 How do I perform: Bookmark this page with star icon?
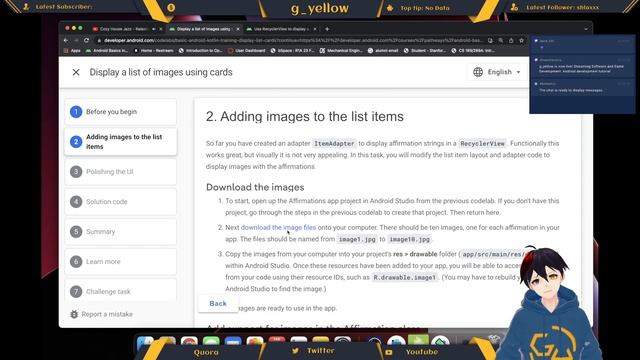click(521, 40)
